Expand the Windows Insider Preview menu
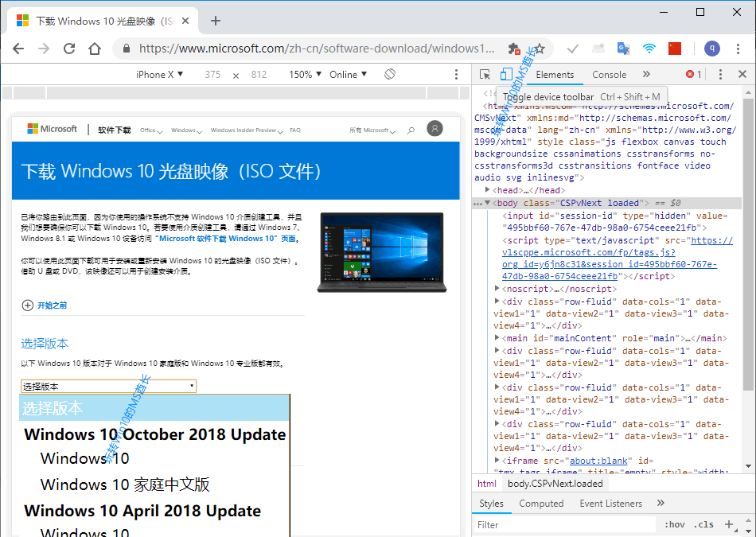Image resolution: width=756 pixels, height=537 pixels. click(247, 130)
